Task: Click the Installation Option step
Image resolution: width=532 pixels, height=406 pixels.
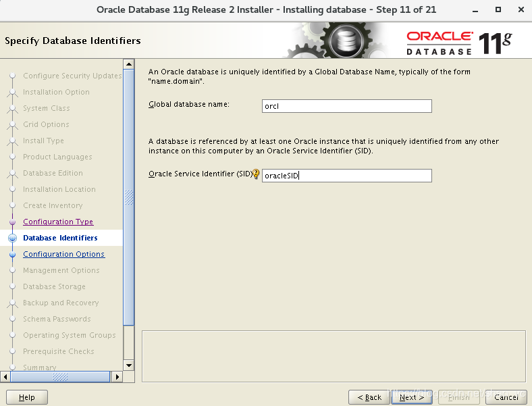Action: point(56,92)
